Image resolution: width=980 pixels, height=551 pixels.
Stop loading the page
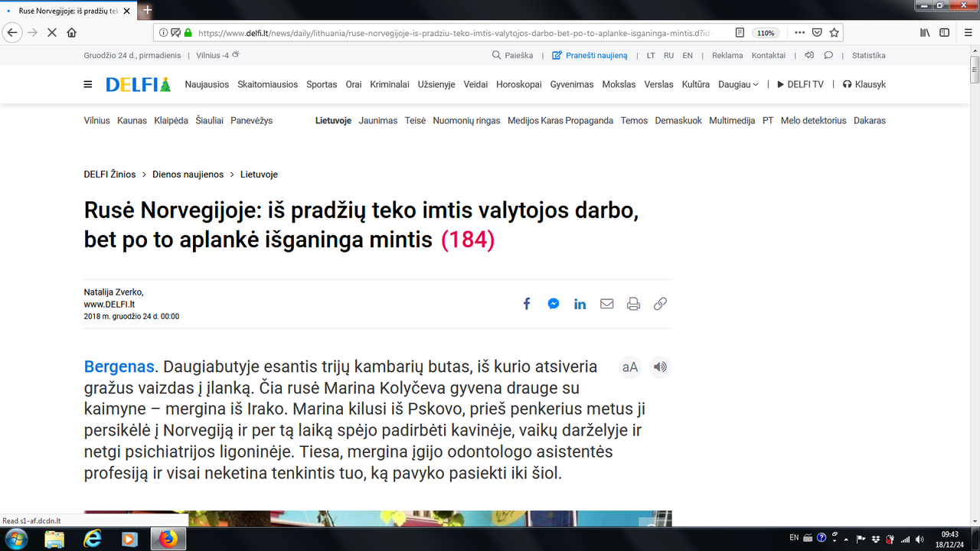pos(52,33)
